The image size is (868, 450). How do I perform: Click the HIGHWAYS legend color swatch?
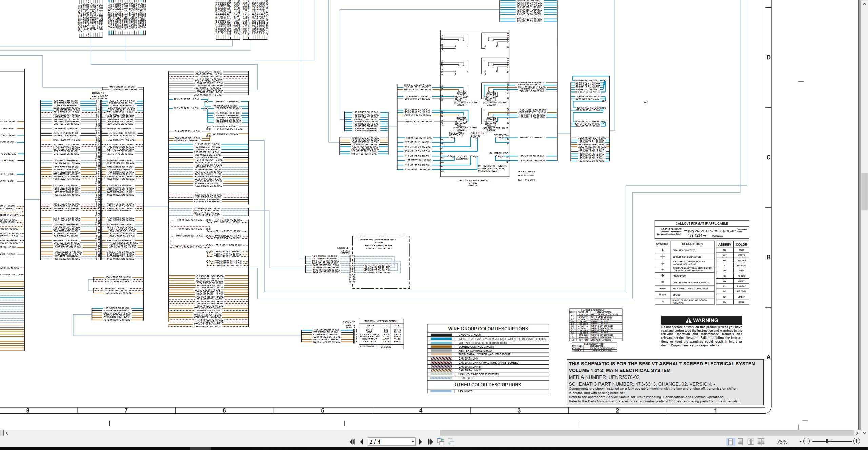click(x=441, y=391)
